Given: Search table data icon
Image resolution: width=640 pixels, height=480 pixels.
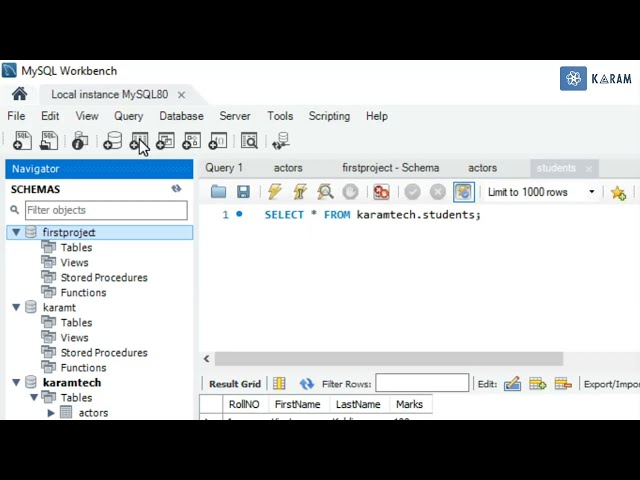Looking at the screenshot, I should [249, 141].
